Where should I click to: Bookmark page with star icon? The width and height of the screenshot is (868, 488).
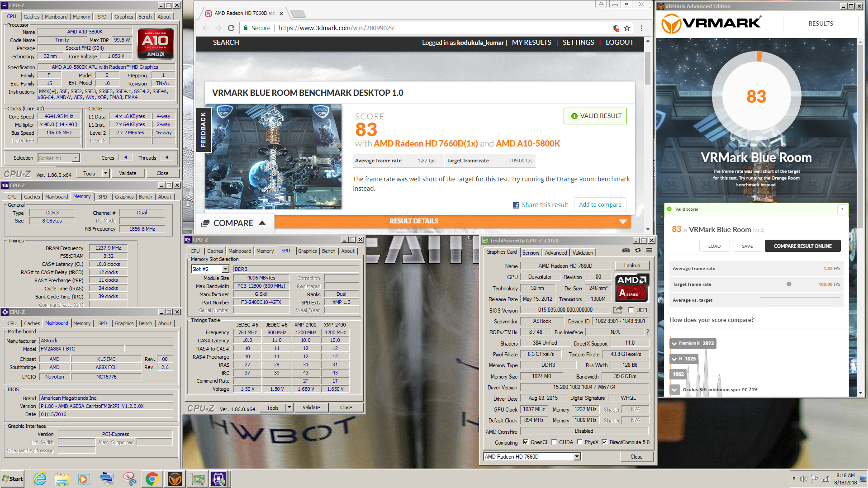627,28
